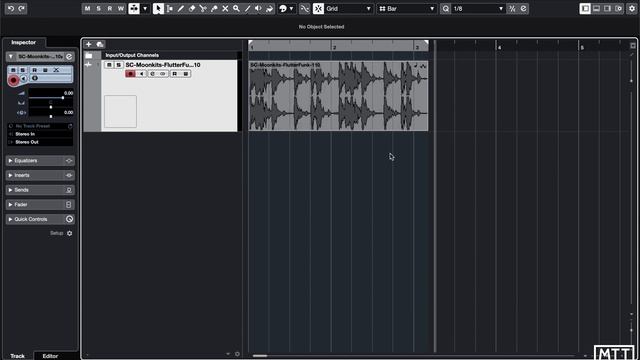Open Snap Type Grid dropdown
The image size is (640, 360).
349,9
